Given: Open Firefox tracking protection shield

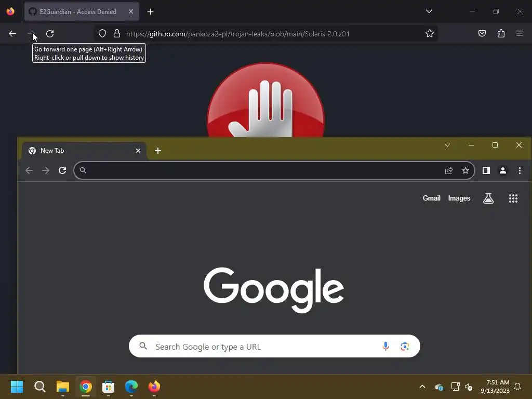Looking at the screenshot, I should tap(102, 33).
